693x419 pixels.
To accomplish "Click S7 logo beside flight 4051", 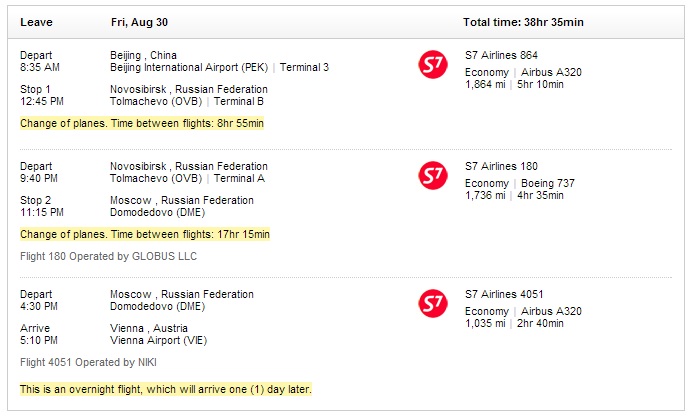I will tap(433, 304).
